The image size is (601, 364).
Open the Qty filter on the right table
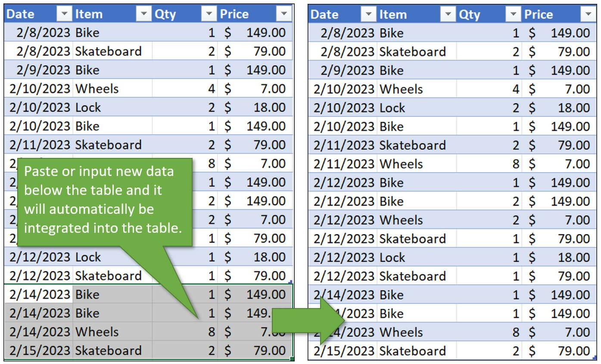point(513,14)
